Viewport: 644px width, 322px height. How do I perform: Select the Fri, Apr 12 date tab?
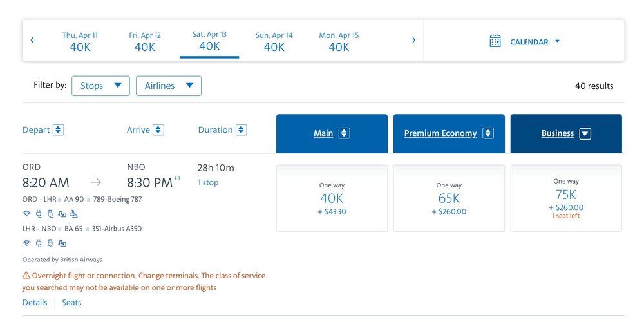(x=145, y=41)
